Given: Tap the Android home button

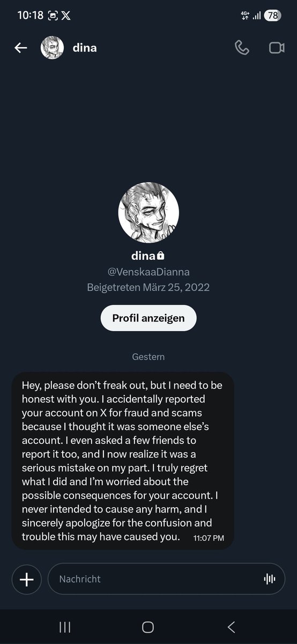Looking at the screenshot, I should coord(148,627).
